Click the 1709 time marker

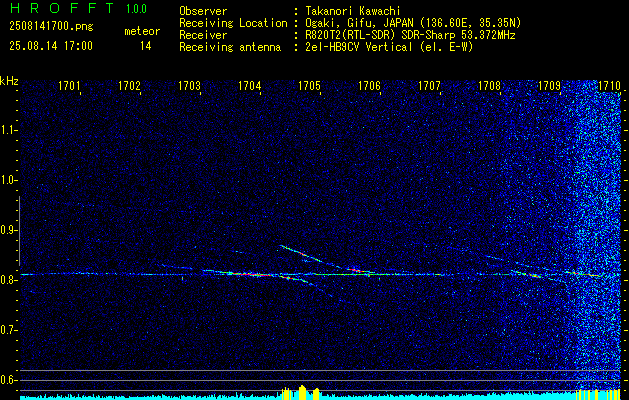[x=550, y=86]
